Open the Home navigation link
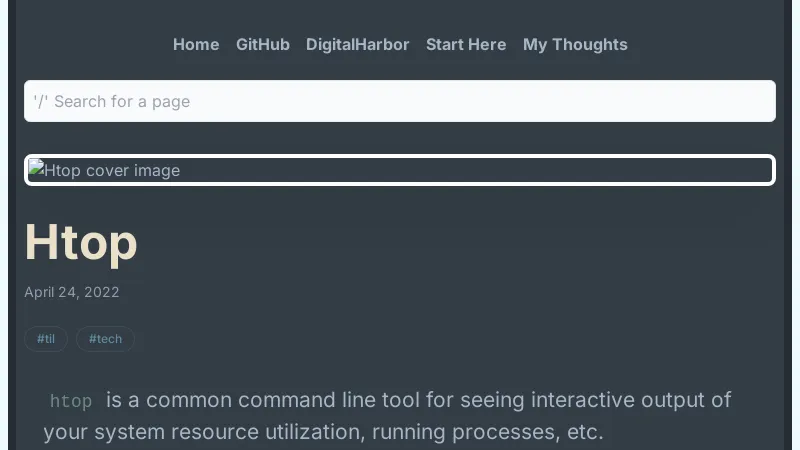This screenshot has width=800, height=450. (x=196, y=44)
